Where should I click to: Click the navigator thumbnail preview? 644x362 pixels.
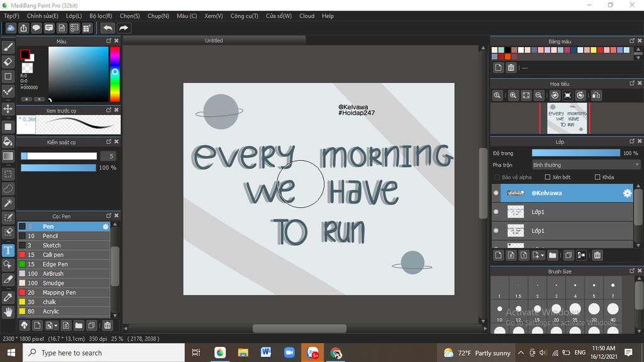tap(567, 118)
